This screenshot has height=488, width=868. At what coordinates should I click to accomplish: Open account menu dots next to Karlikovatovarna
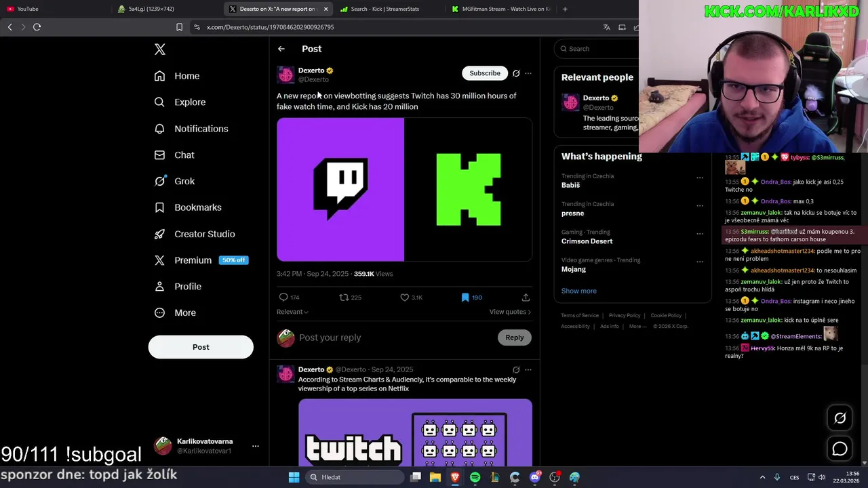(256, 446)
